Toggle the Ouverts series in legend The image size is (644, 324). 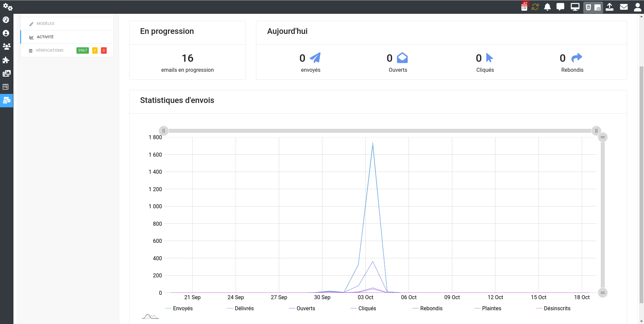[302, 308]
